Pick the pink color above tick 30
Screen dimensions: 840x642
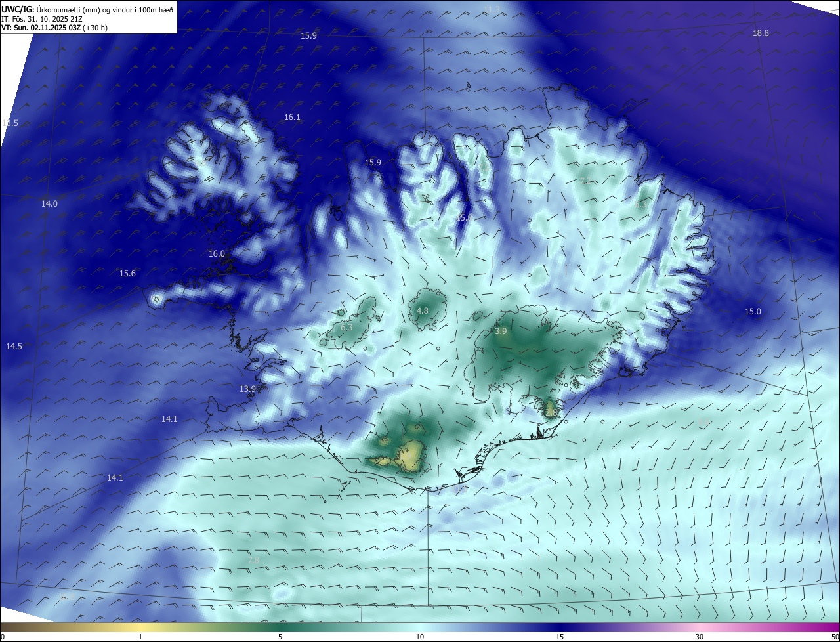(700, 627)
